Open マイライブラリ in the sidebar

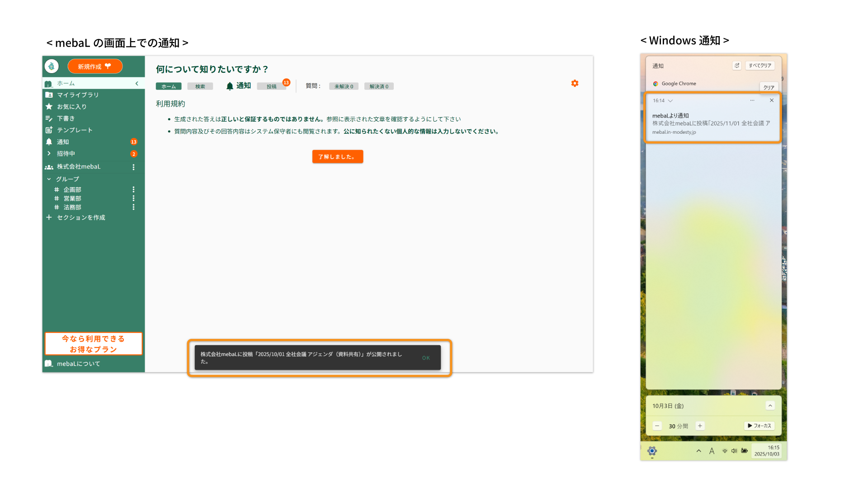77,95
